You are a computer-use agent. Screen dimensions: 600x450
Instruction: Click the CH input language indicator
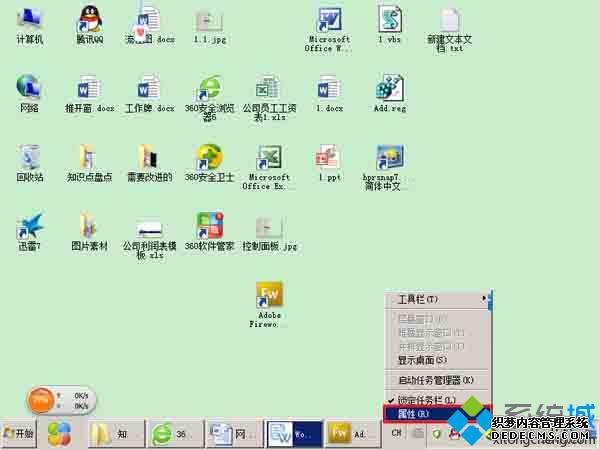(396, 434)
